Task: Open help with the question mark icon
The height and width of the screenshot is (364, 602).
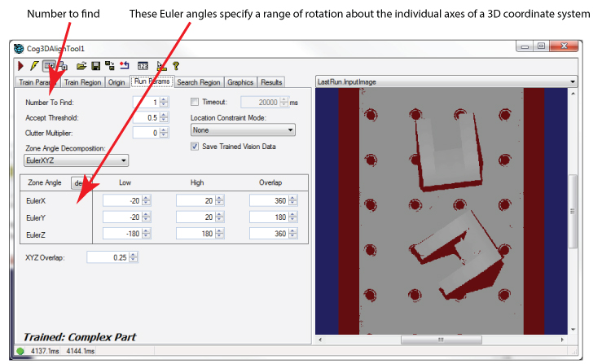Action: [x=176, y=65]
